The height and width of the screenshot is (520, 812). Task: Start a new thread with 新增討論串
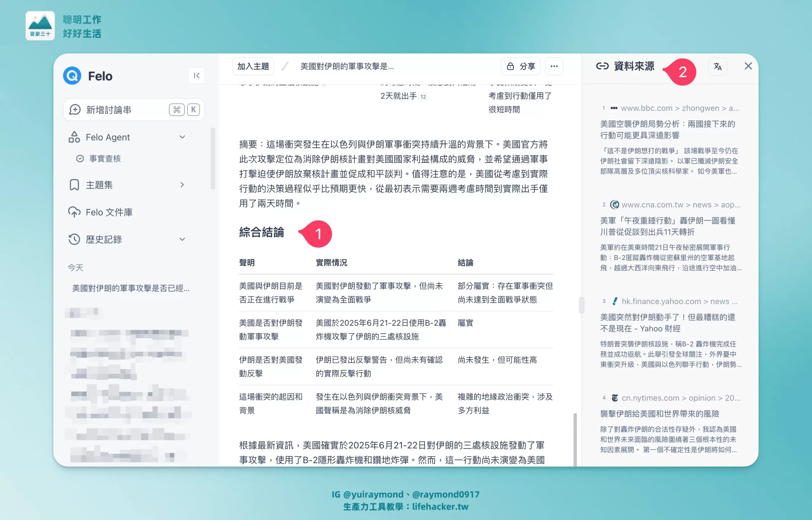point(134,110)
